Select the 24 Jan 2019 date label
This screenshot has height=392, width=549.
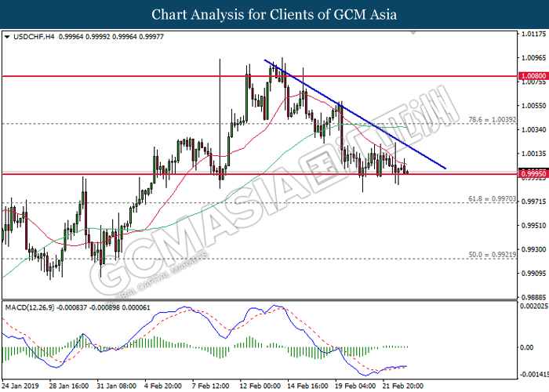pyautogui.click(x=20, y=386)
